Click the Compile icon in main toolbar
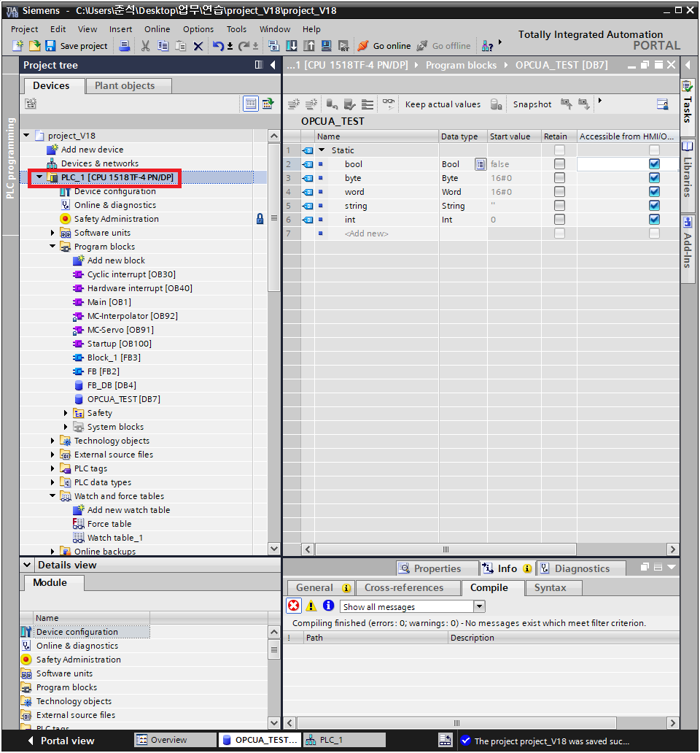Screen dimensions: 700x753 click(273, 46)
